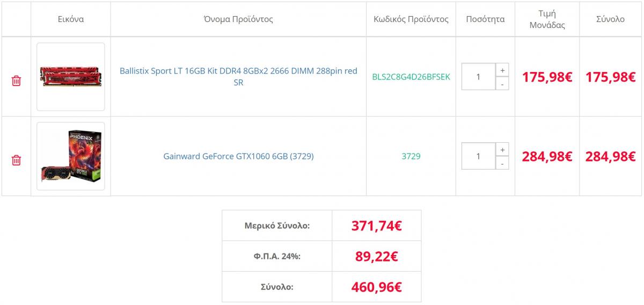Screen dimensions: 644x305
Task: Remove Gainward GeForce GTX1060 using trash icon
Action: [x=17, y=161]
